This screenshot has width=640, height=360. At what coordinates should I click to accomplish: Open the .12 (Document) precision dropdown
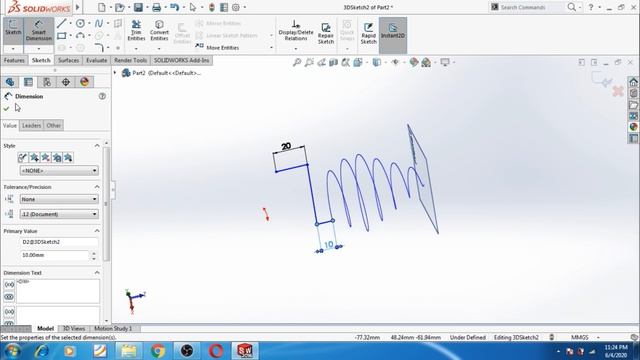(59, 214)
